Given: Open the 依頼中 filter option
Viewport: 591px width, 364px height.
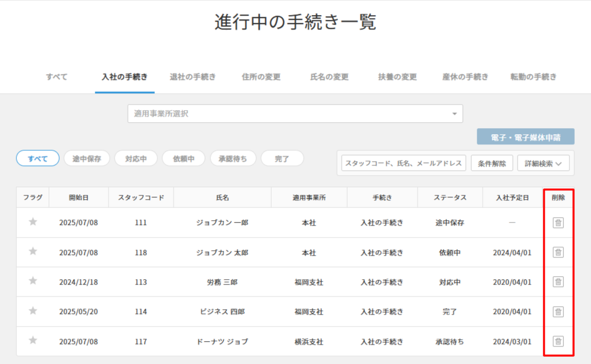Looking at the screenshot, I should (x=184, y=158).
